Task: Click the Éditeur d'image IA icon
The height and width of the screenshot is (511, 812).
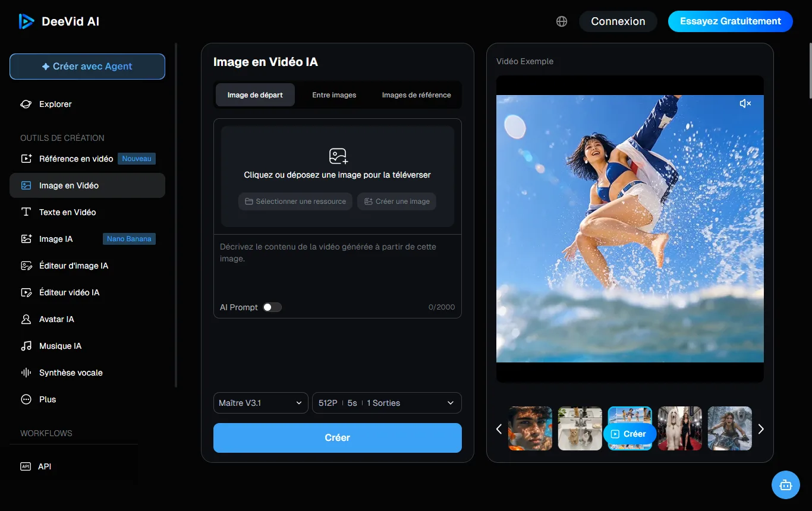Action: tap(26, 266)
